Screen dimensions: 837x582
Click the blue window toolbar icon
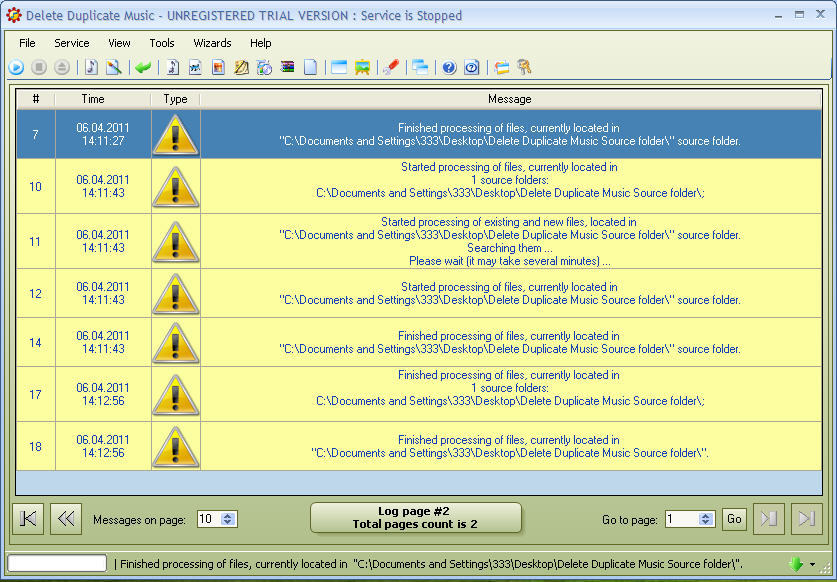pos(339,67)
